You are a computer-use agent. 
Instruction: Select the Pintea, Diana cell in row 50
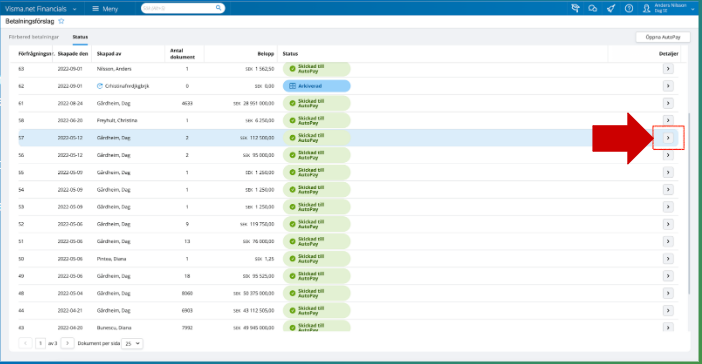tap(111, 259)
